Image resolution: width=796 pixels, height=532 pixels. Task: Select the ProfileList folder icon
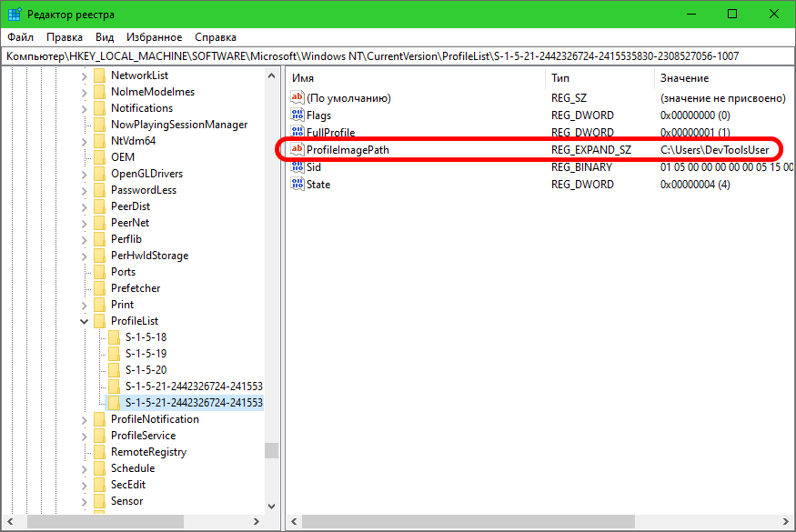[x=100, y=321]
